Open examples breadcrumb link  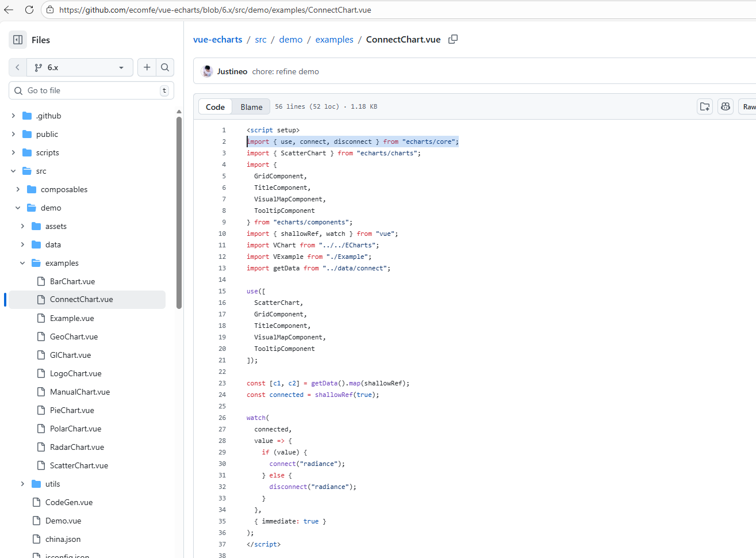334,39
